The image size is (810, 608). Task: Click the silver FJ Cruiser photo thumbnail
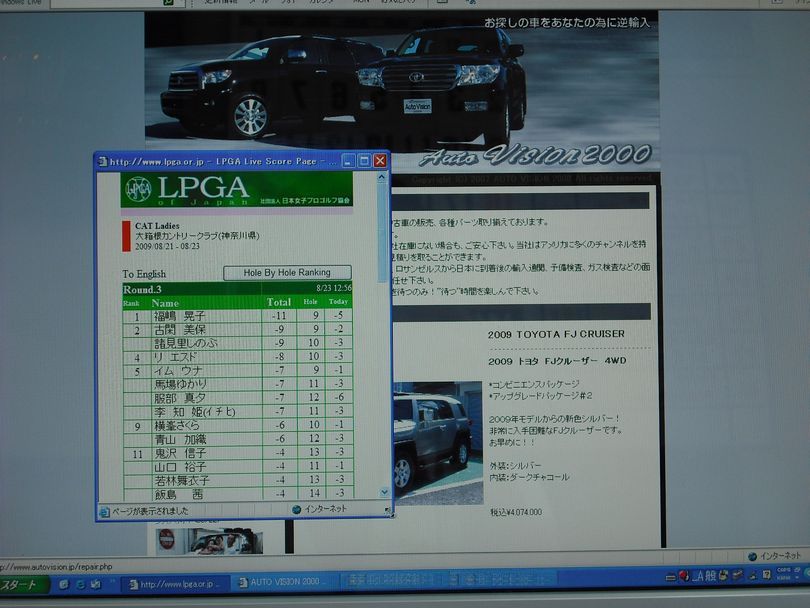pyautogui.click(x=430, y=439)
